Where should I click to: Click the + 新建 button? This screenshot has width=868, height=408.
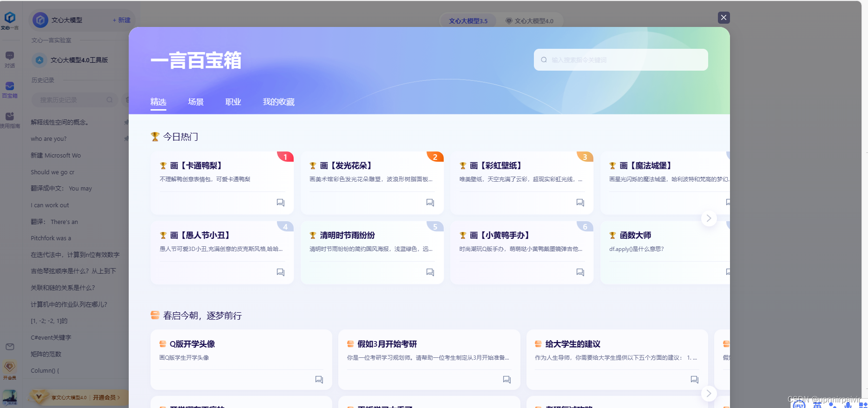[122, 20]
